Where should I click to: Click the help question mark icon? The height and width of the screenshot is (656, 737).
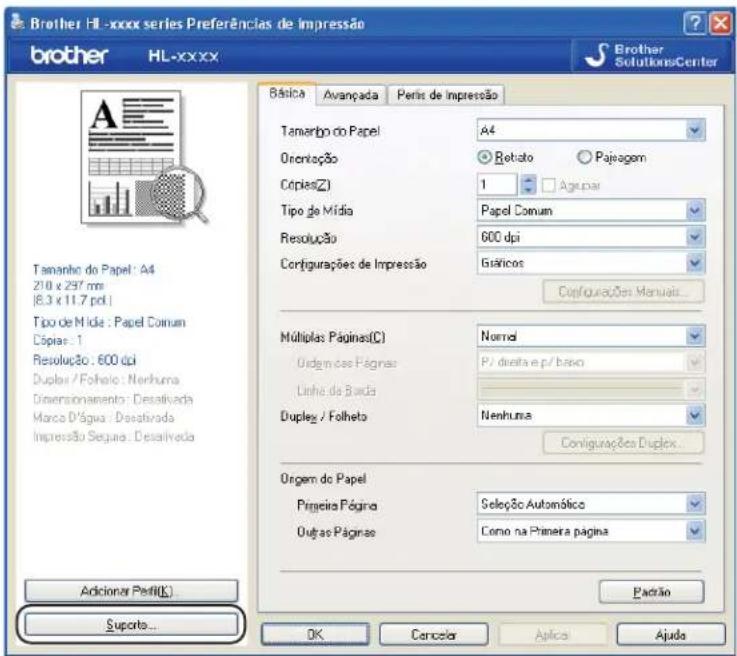click(x=695, y=23)
